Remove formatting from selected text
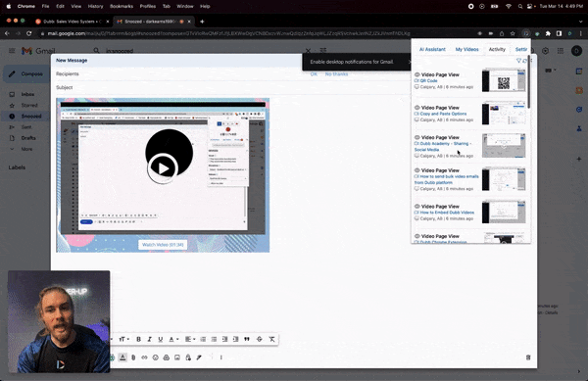Image resolution: width=588 pixels, height=381 pixels. click(271, 339)
